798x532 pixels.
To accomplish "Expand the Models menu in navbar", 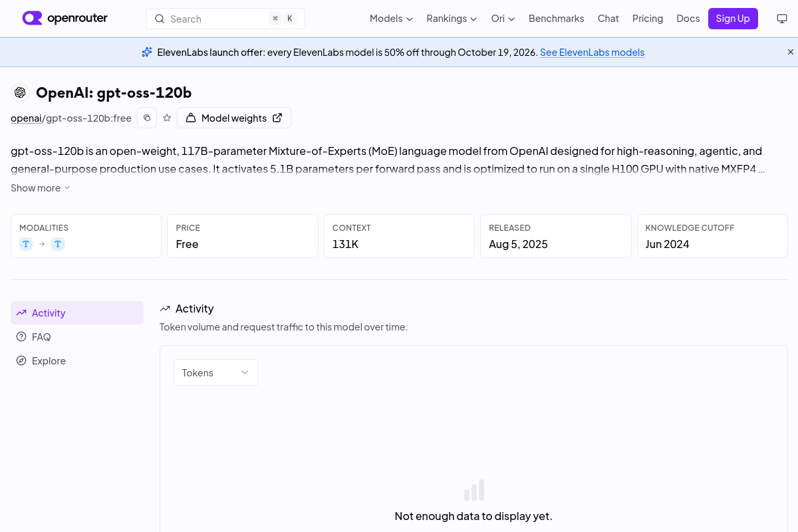I will (391, 19).
